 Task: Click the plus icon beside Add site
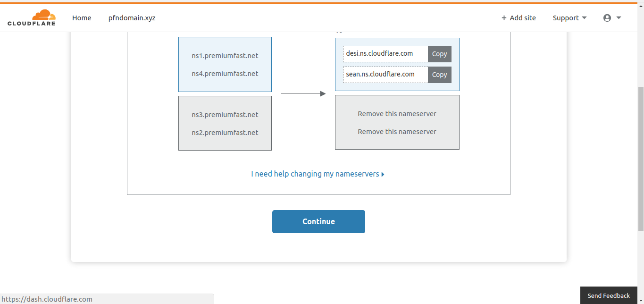click(x=504, y=18)
